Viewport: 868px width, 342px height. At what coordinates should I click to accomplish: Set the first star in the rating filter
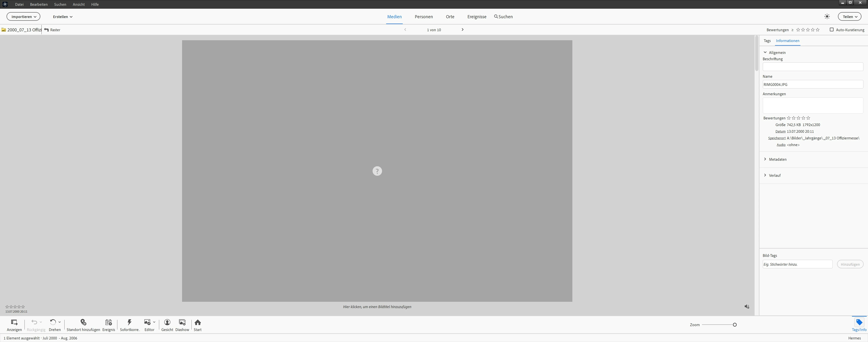click(x=798, y=30)
